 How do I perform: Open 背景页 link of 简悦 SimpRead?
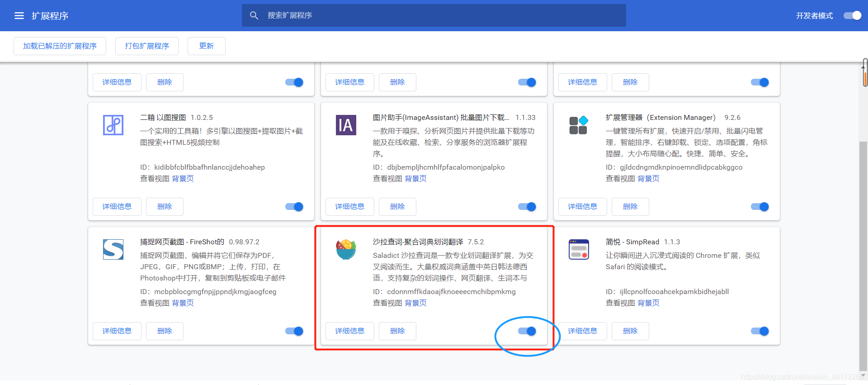[x=648, y=303]
